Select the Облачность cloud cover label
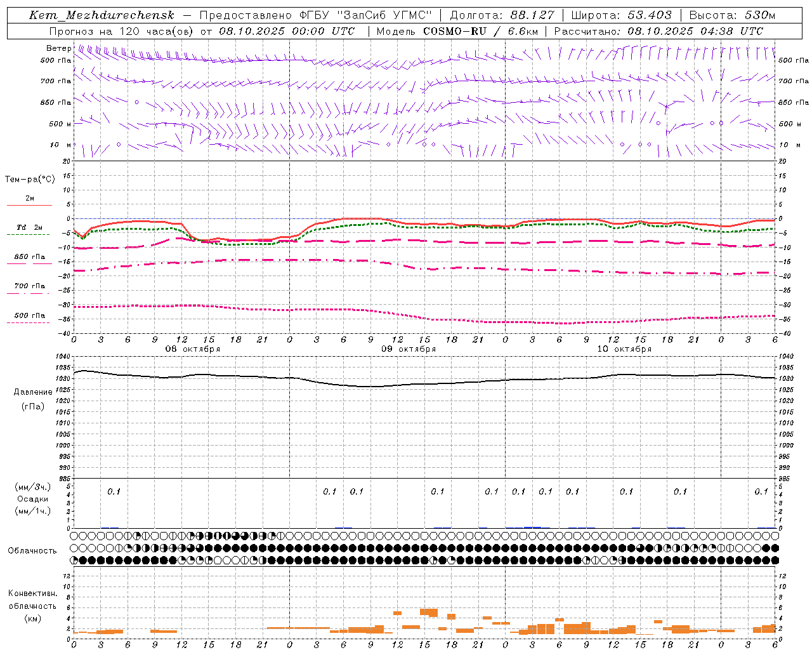812x650 pixels. (32, 551)
